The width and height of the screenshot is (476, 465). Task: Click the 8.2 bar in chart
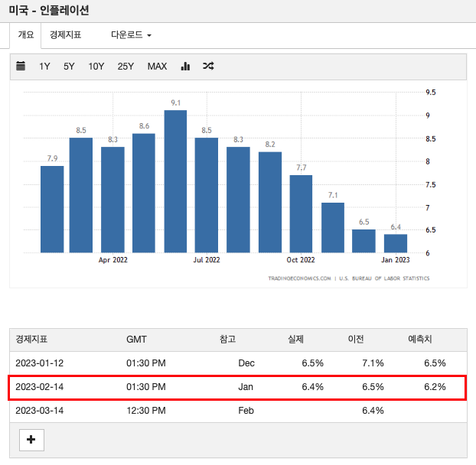[x=270, y=202]
